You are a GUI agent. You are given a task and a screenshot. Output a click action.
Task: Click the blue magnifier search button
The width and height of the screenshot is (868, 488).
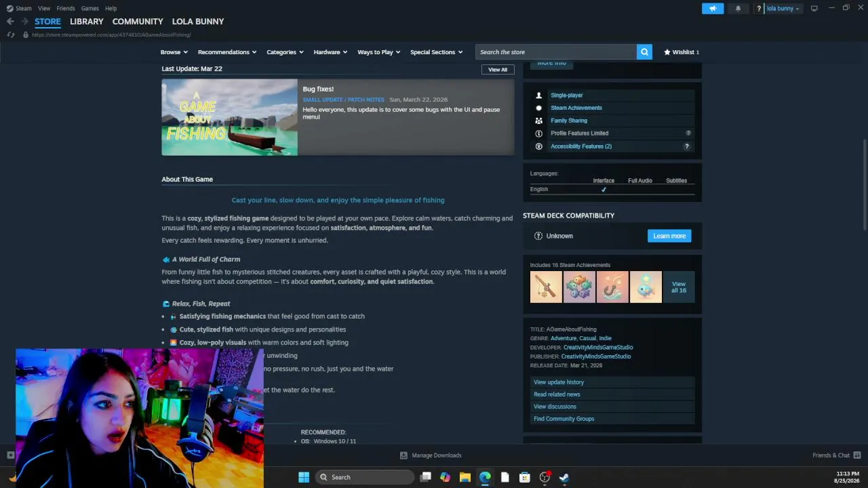[644, 52]
